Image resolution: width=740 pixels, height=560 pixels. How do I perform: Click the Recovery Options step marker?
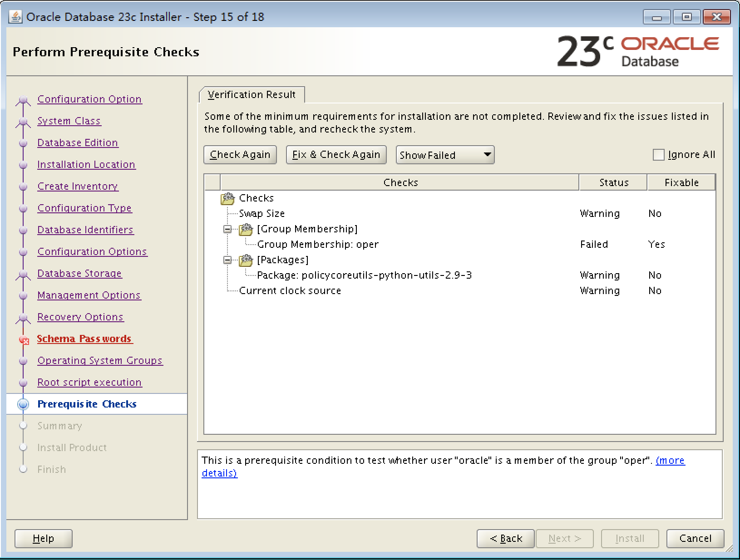23,318
